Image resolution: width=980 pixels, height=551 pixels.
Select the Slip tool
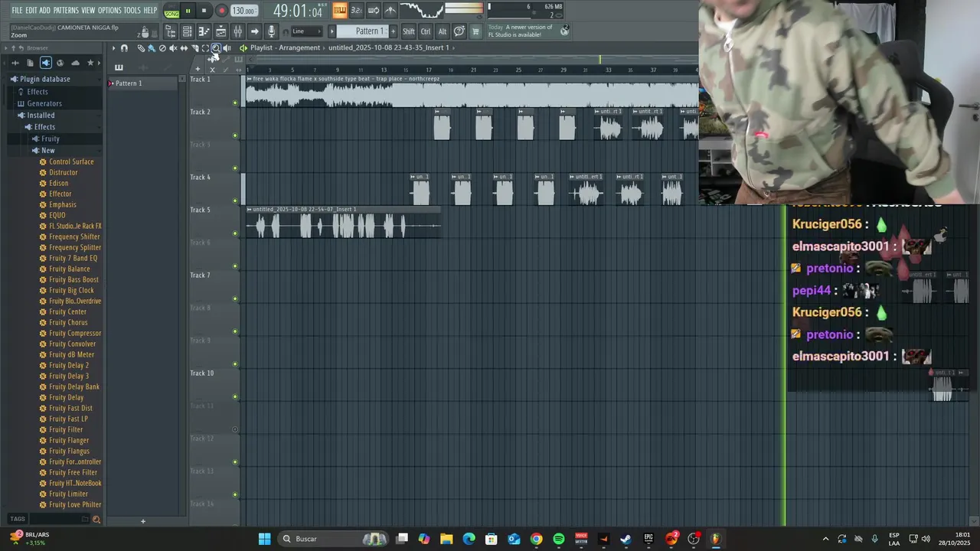pyautogui.click(x=184, y=48)
